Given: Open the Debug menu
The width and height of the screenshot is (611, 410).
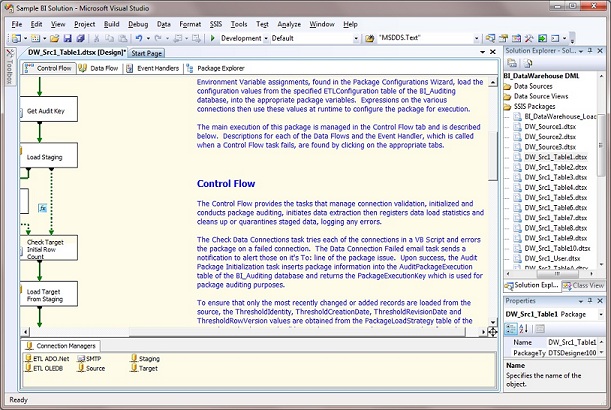Looking at the screenshot, I should 138,24.
